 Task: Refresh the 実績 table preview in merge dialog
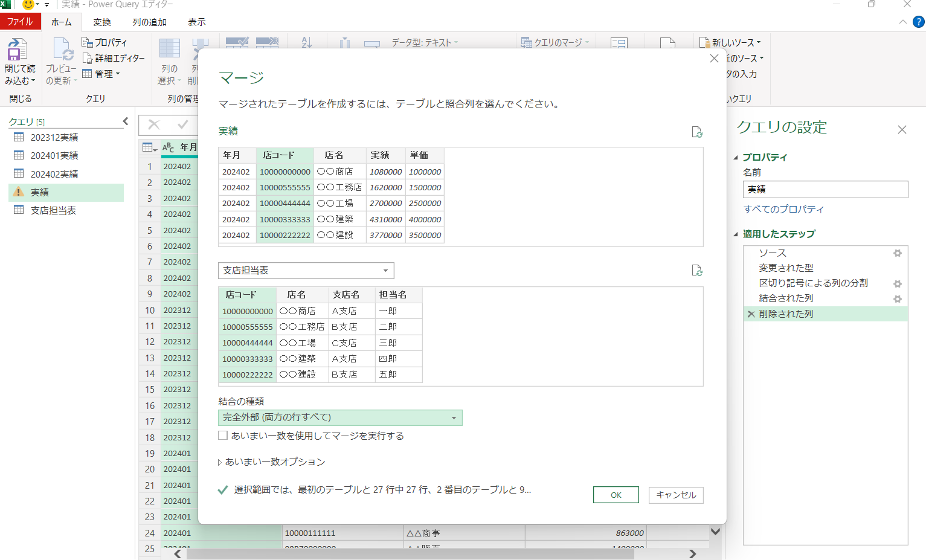[x=698, y=132]
